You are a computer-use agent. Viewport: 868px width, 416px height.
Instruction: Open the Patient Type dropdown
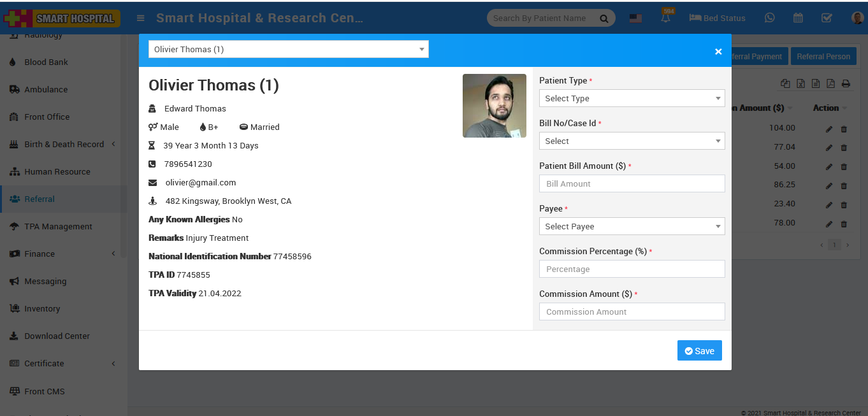632,98
